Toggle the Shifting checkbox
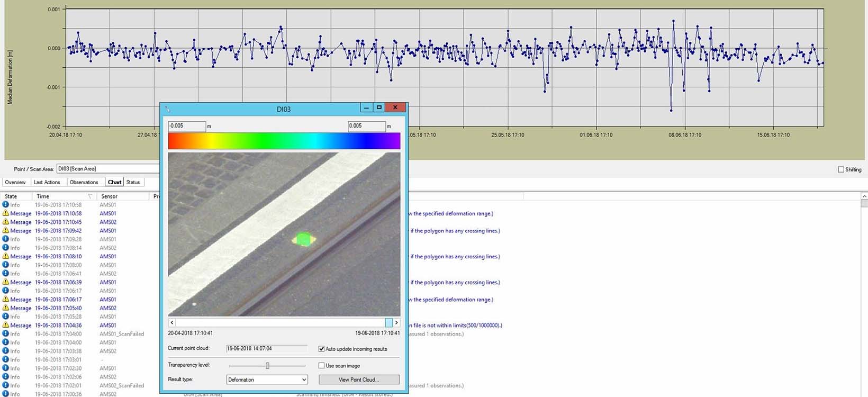Screen dimensions: 868x397 tap(841, 169)
